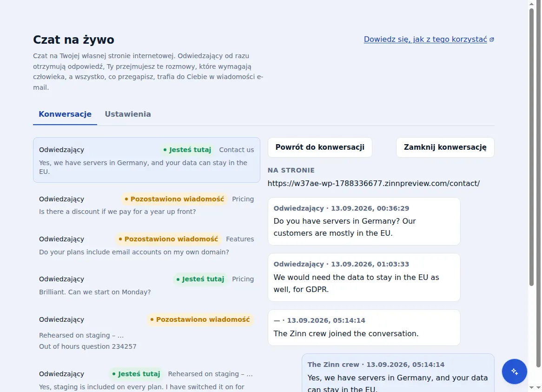This screenshot has width=542, height=392.
Task: Click the 'NA STRONIE' label
Action: pyautogui.click(x=291, y=170)
